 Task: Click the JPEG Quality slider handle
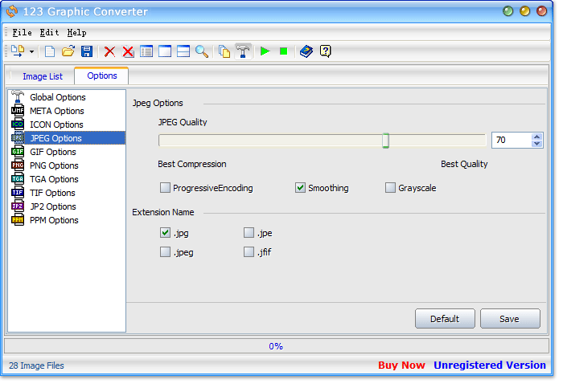pyautogui.click(x=385, y=141)
